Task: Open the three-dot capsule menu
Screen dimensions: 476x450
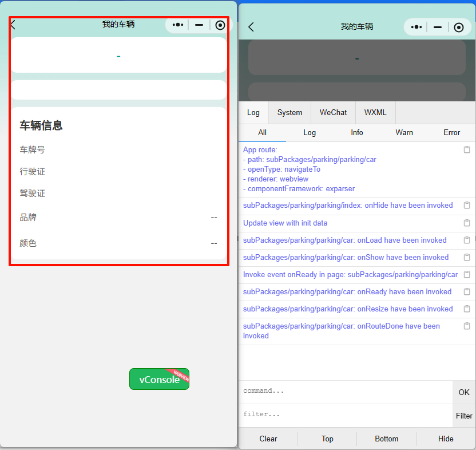Action: coord(178,25)
